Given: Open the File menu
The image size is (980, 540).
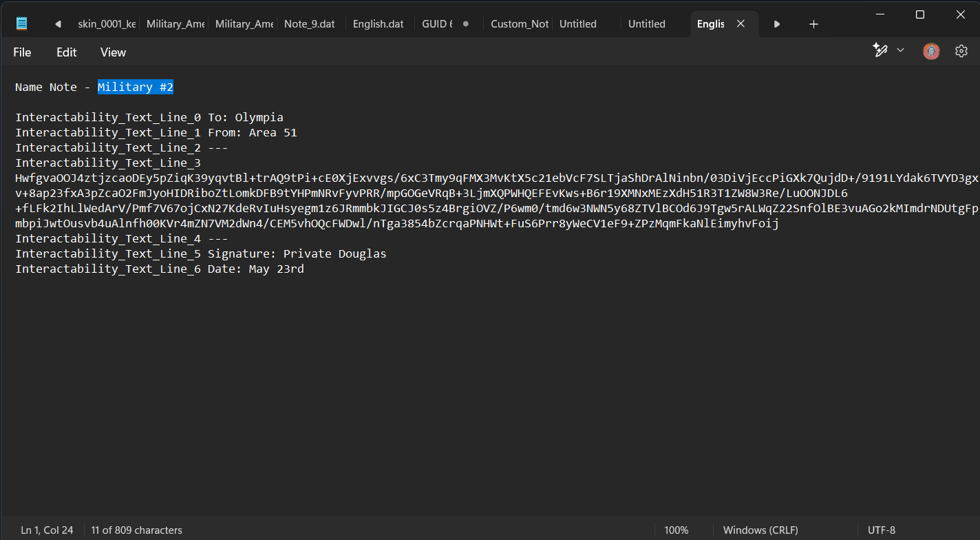Looking at the screenshot, I should click(22, 52).
